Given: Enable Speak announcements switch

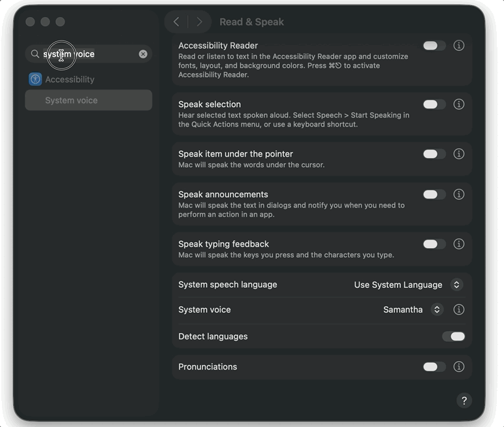Looking at the screenshot, I should coord(434,195).
